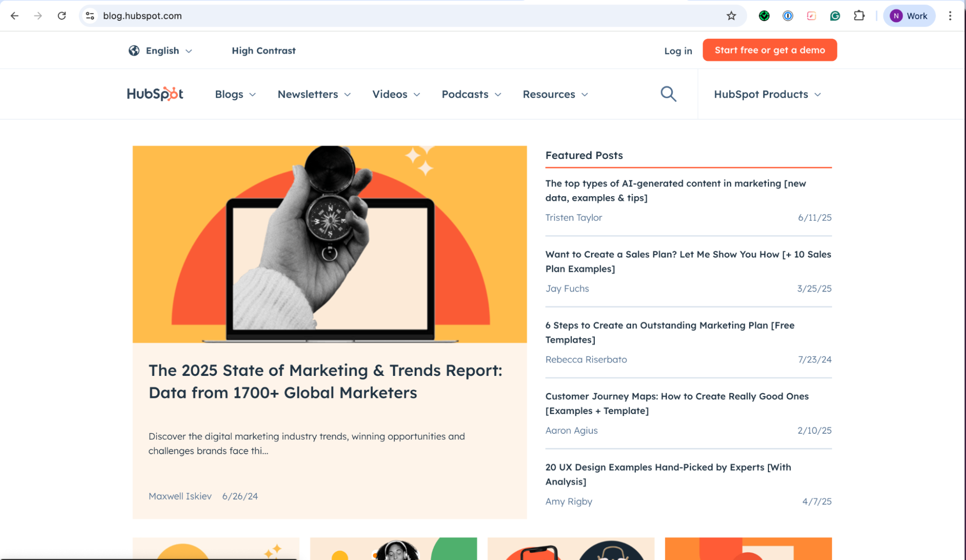Expand the Newsletters menu
Screen dimensions: 966x560
point(314,94)
